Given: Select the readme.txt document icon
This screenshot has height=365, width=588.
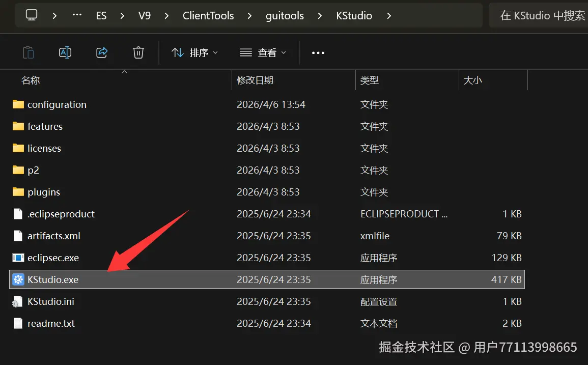Looking at the screenshot, I should 18,323.
